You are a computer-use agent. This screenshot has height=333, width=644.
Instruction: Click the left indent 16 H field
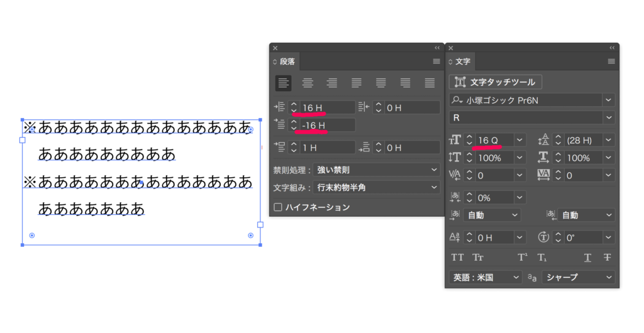[x=327, y=108]
